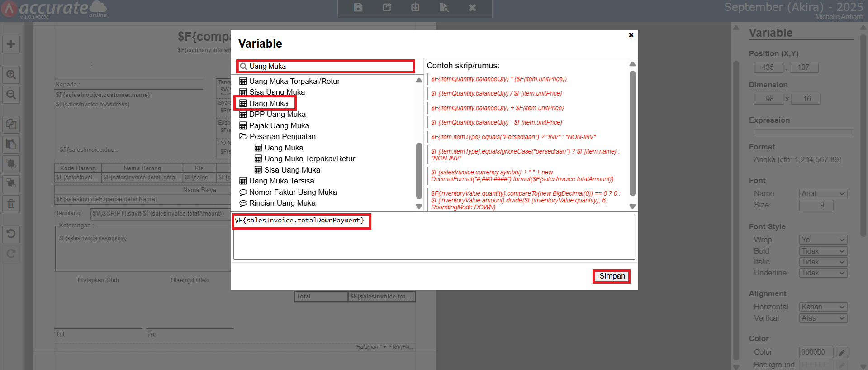Click the Save icon in top toolbar
Screen dimensions: 868x370
pos(358,7)
